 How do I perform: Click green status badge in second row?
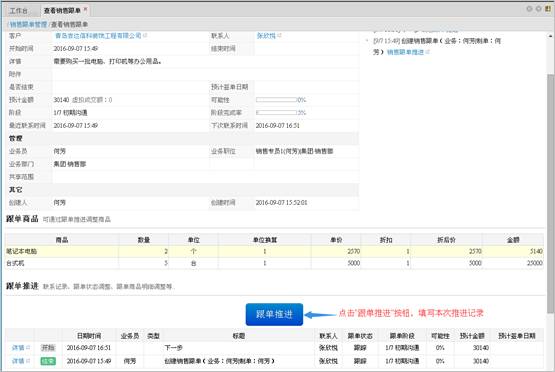click(48, 361)
